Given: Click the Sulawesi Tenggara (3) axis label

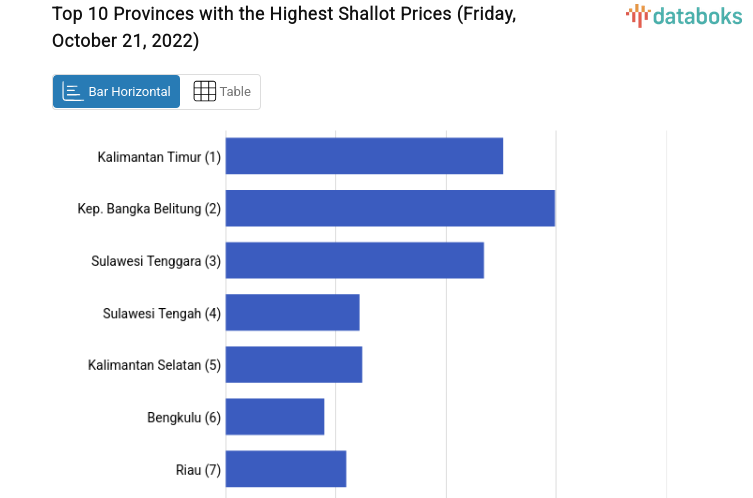Looking at the screenshot, I should tap(156, 261).
